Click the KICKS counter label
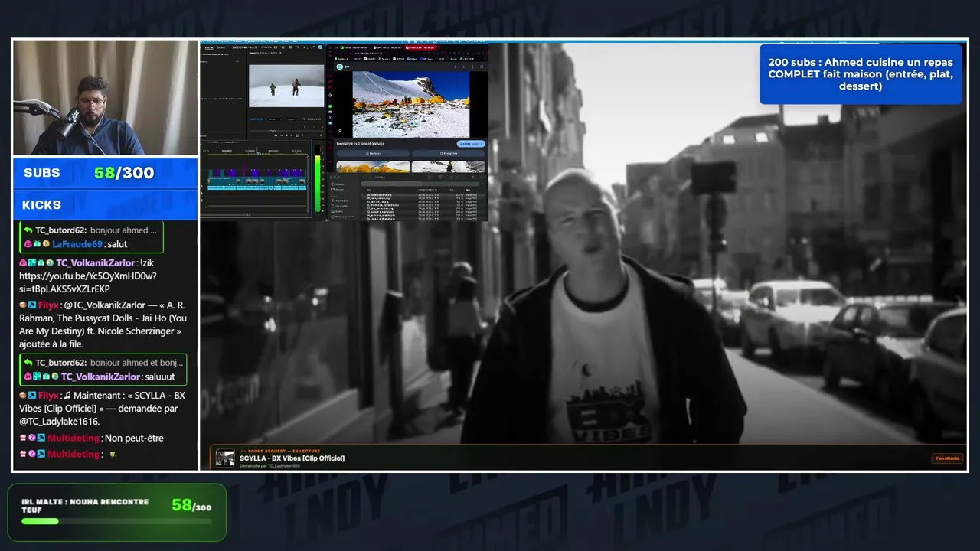Screen dimensions: 980x551 (x=41, y=205)
